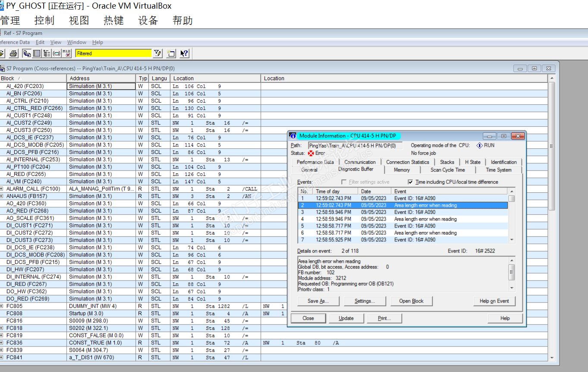The height and width of the screenshot is (372, 588).
Task: Open the Filter settings icon
Action: [157, 53]
